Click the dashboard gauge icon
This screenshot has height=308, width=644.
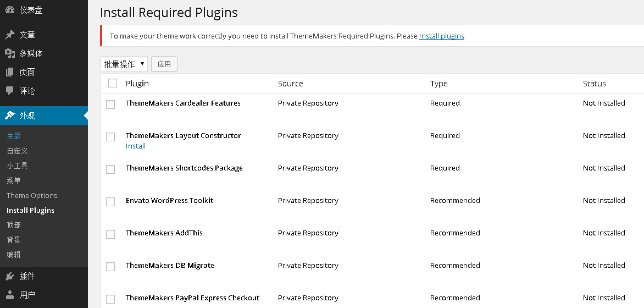(10, 9)
